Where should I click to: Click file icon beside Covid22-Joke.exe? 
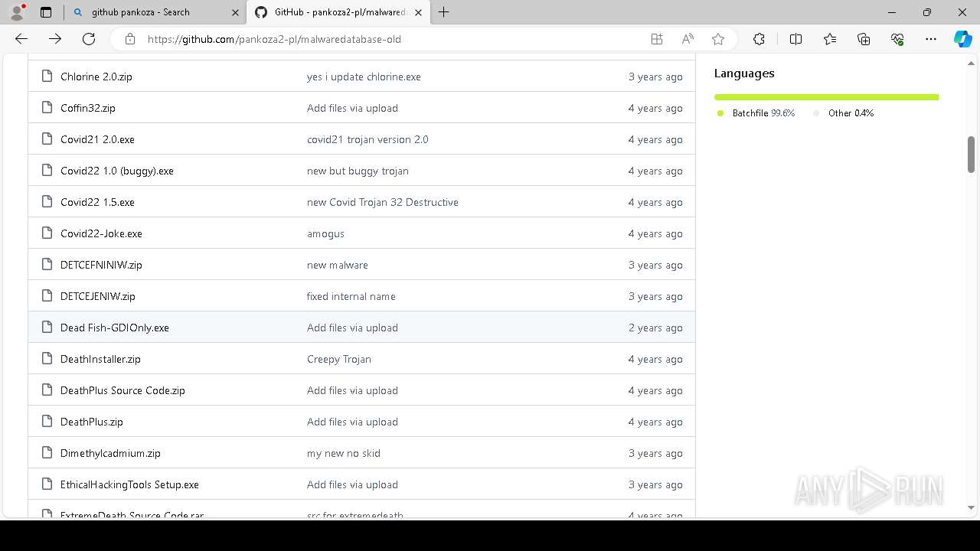pos(47,233)
